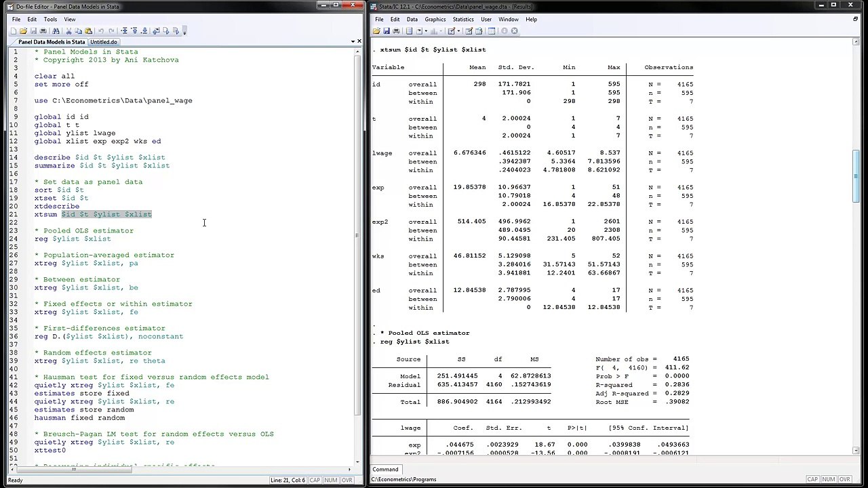Click the Cut scissors icon in the Do-file Editor

(68, 30)
